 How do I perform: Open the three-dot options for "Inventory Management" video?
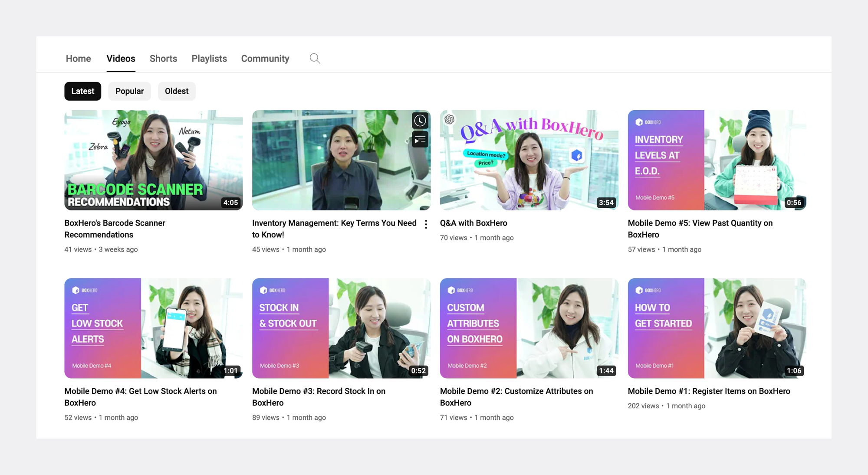(426, 224)
